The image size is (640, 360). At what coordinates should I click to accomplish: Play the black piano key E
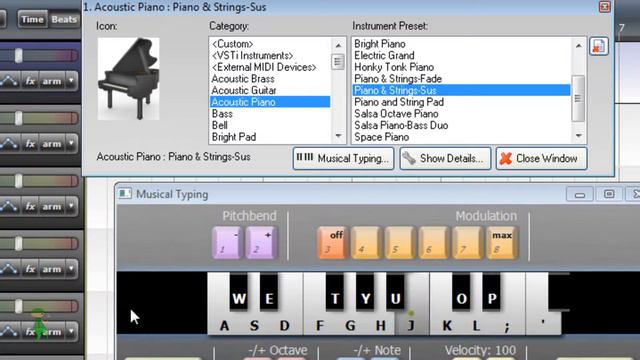[269, 292]
